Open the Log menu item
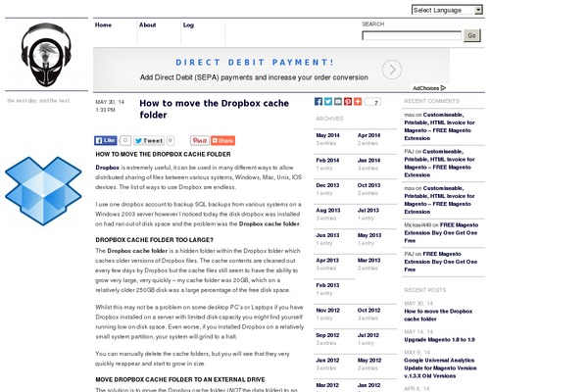Viewport: 588px width, 392px height. pyautogui.click(x=188, y=25)
